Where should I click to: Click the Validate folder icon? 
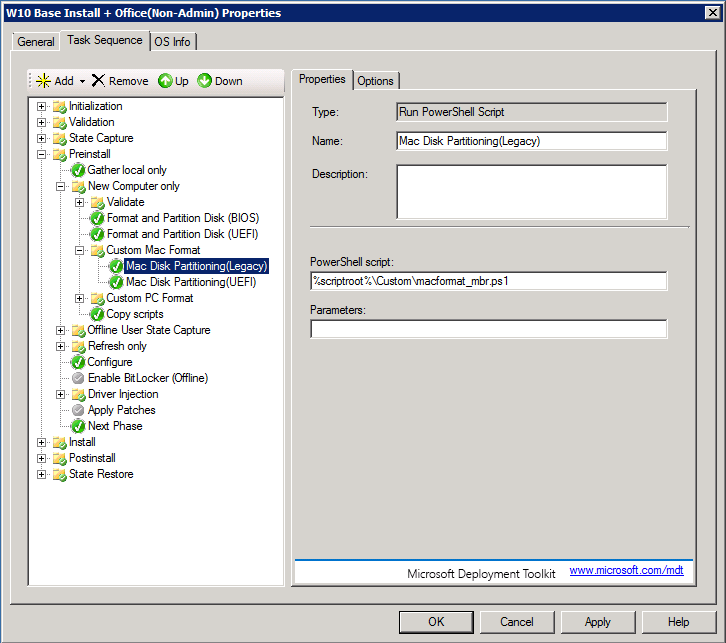tap(98, 203)
